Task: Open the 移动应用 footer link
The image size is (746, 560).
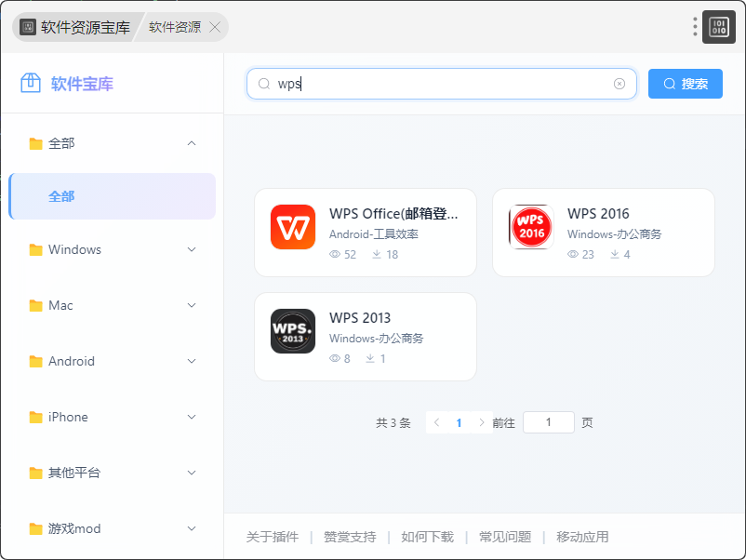Action: point(582,537)
